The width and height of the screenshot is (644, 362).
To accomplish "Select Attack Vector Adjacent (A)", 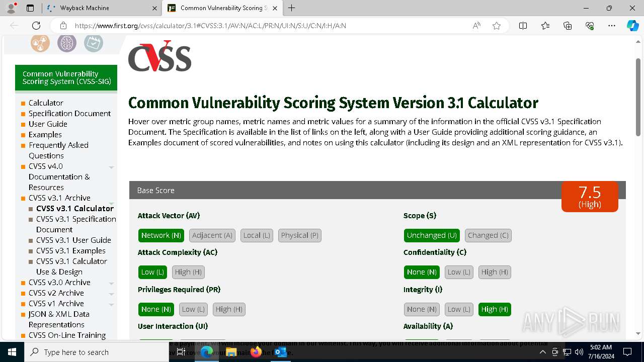I will click(x=212, y=235).
